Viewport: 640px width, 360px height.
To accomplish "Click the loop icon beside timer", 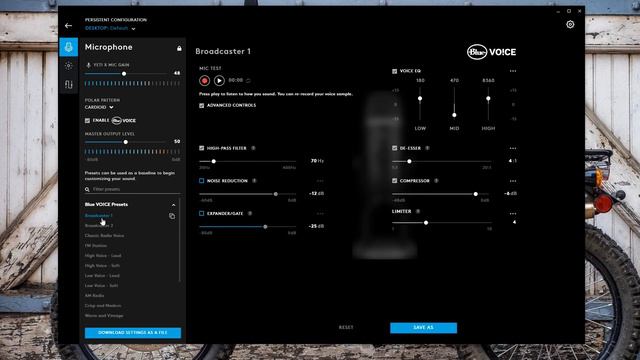I will (248, 80).
